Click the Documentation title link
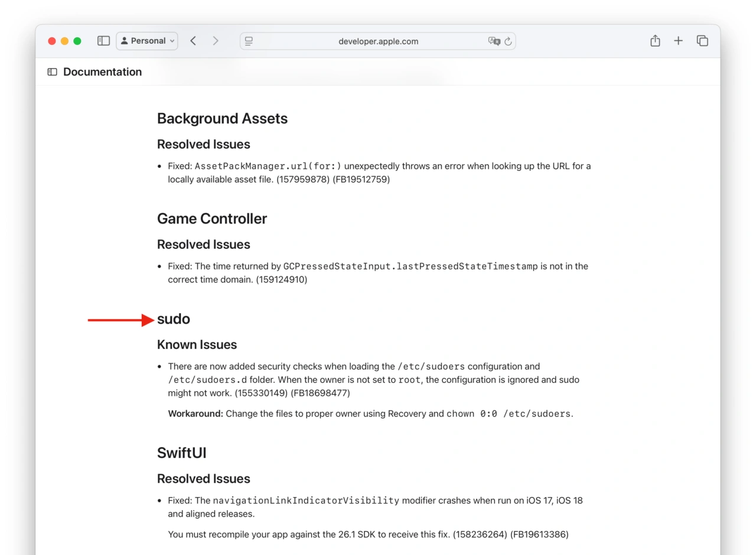This screenshot has width=756, height=555. tap(102, 72)
